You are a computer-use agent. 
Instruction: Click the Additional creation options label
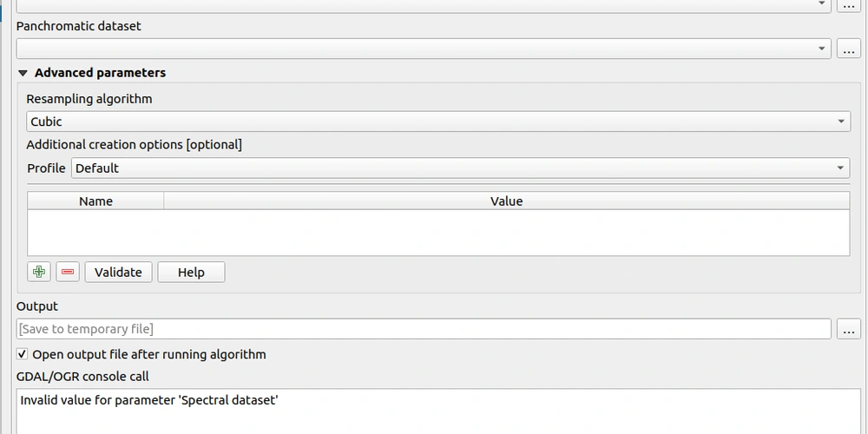point(134,144)
